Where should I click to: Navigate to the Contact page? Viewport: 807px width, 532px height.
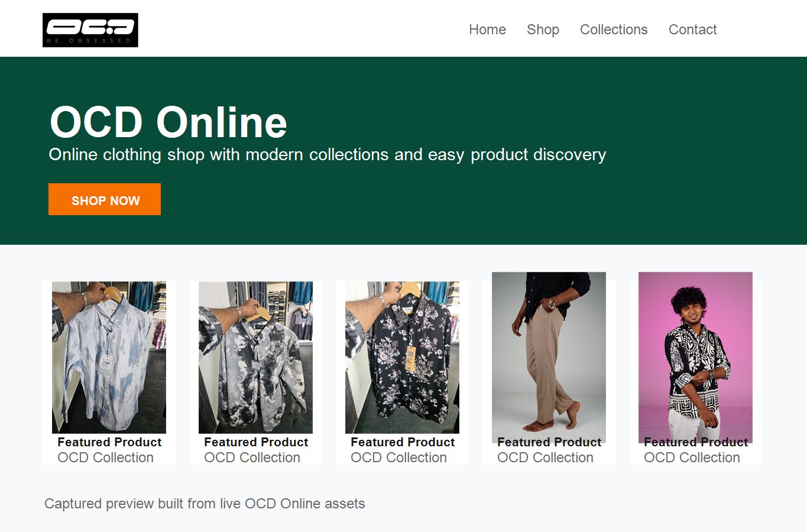tap(692, 30)
